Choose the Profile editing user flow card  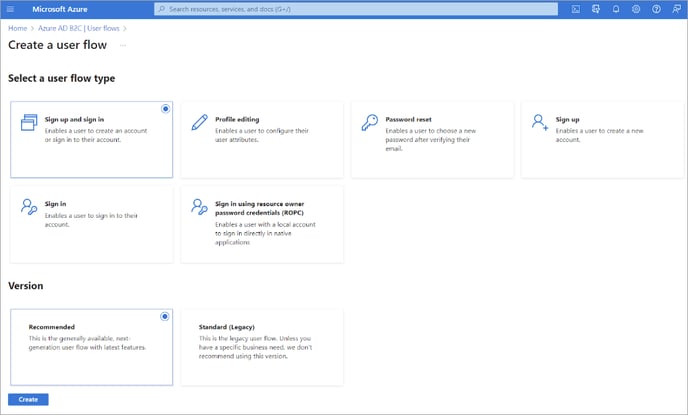tap(262, 140)
